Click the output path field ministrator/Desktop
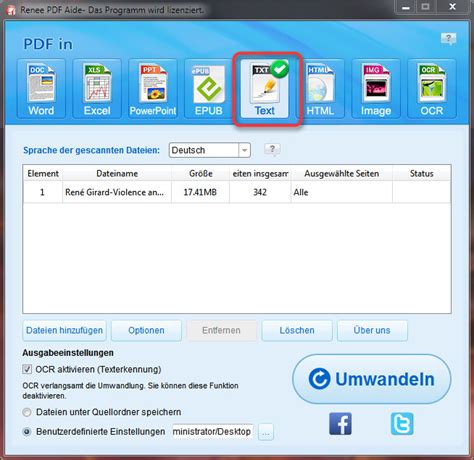 (212, 432)
